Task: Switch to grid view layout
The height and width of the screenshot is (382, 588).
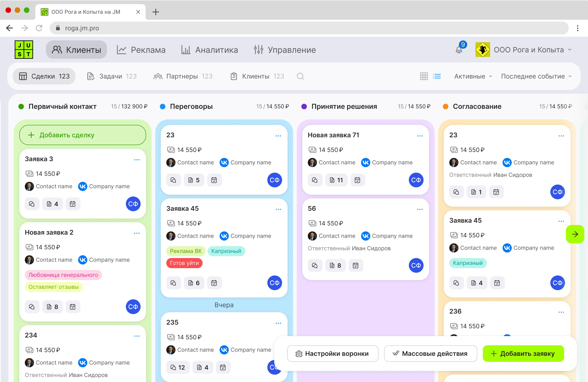Action: pos(424,76)
